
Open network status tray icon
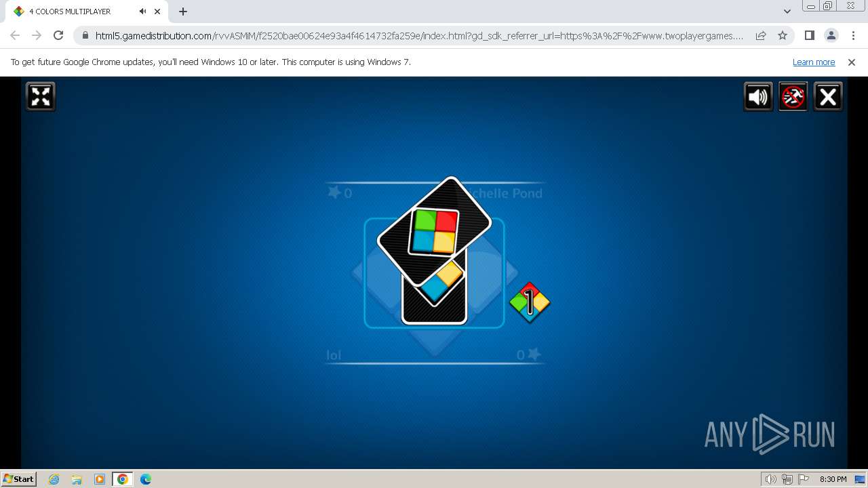click(787, 479)
